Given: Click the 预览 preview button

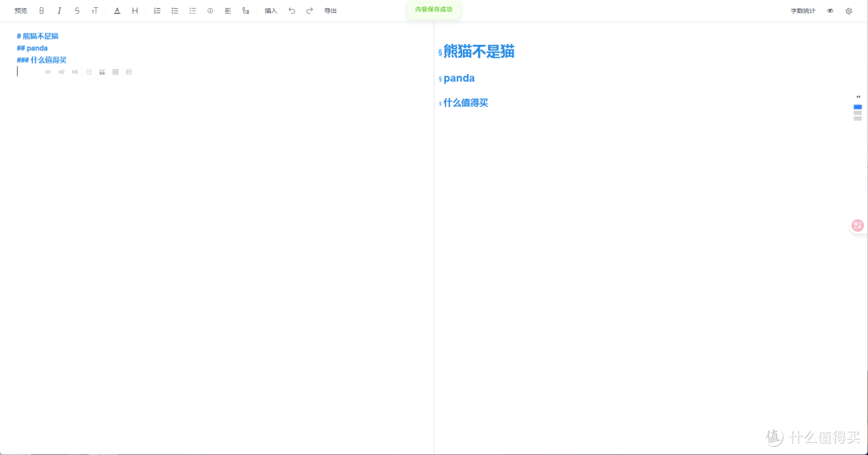Looking at the screenshot, I should [x=21, y=10].
